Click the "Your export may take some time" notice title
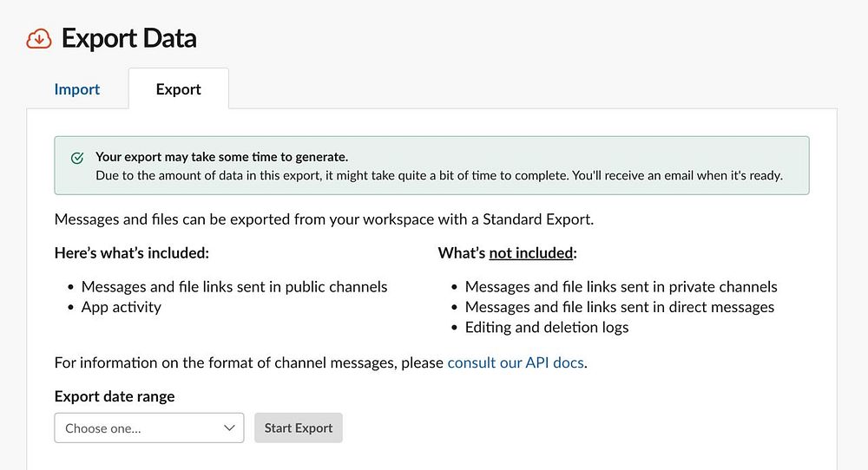 pos(221,157)
